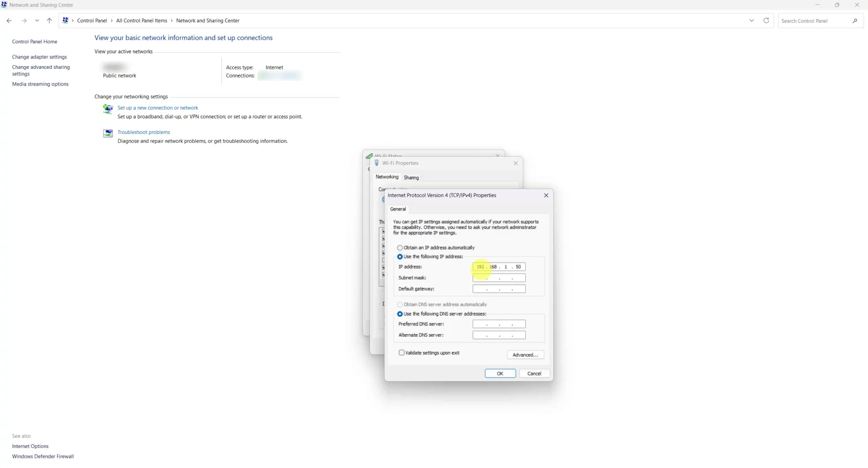Click the Subnet mask field
Screen dimensions: 868x468
point(499,278)
